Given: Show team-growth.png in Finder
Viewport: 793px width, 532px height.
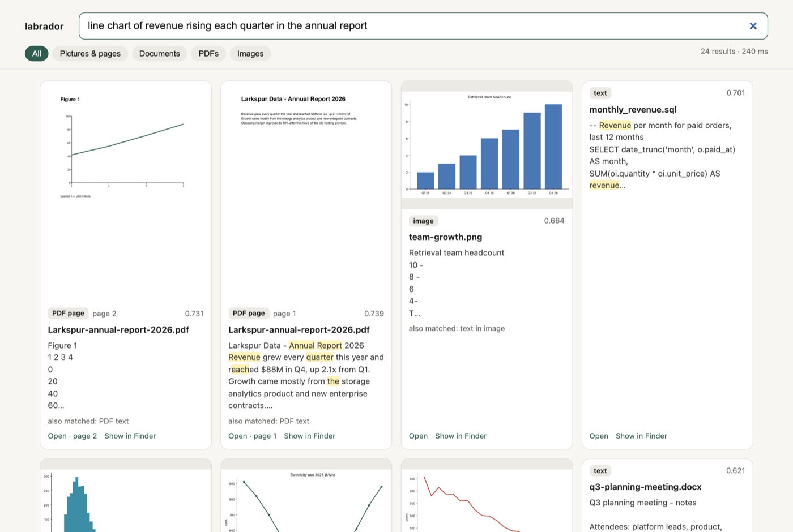Looking at the screenshot, I should tap(461, 436).
